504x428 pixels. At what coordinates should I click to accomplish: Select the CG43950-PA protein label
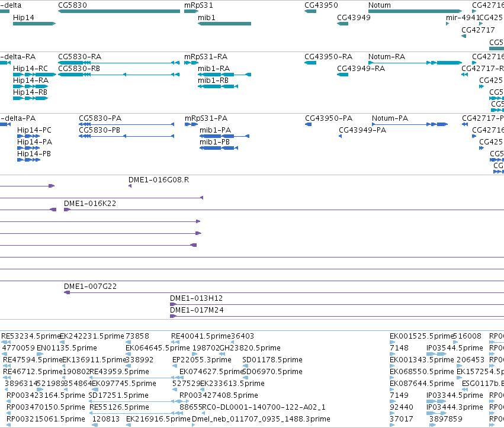pyautogui.click(x=329, y=118)
